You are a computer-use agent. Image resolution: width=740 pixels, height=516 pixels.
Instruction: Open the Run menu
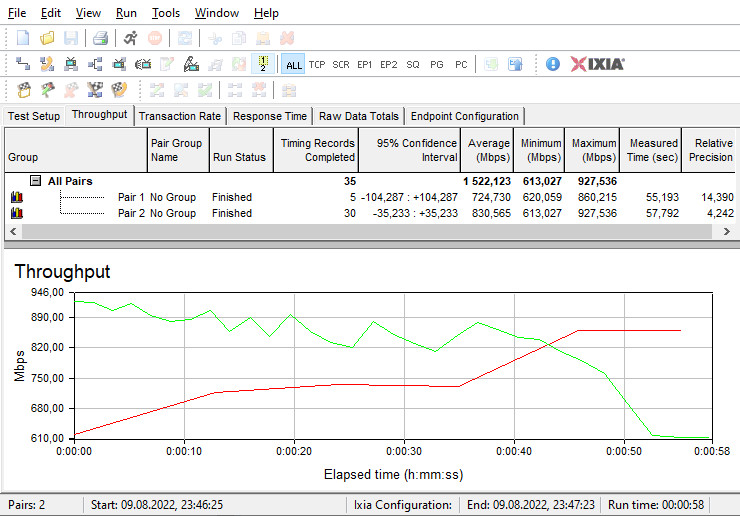(126, 13)
